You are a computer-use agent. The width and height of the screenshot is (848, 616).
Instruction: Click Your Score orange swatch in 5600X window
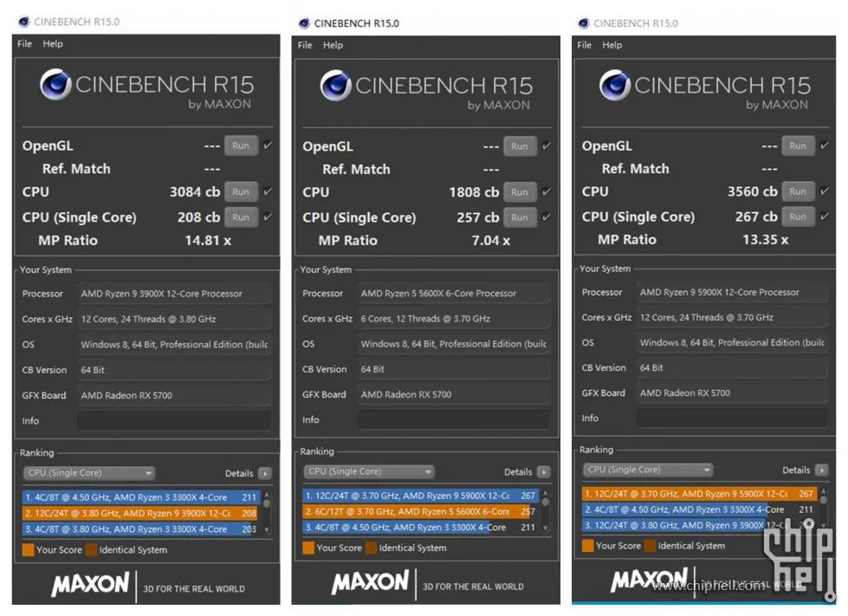(x=308, y=548)
